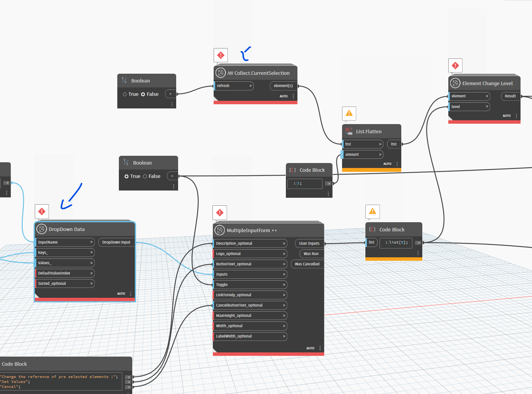Click the Was Run output port
This screenshot has height=394, width=532.
pyautogui.click(x=311, y=254)
